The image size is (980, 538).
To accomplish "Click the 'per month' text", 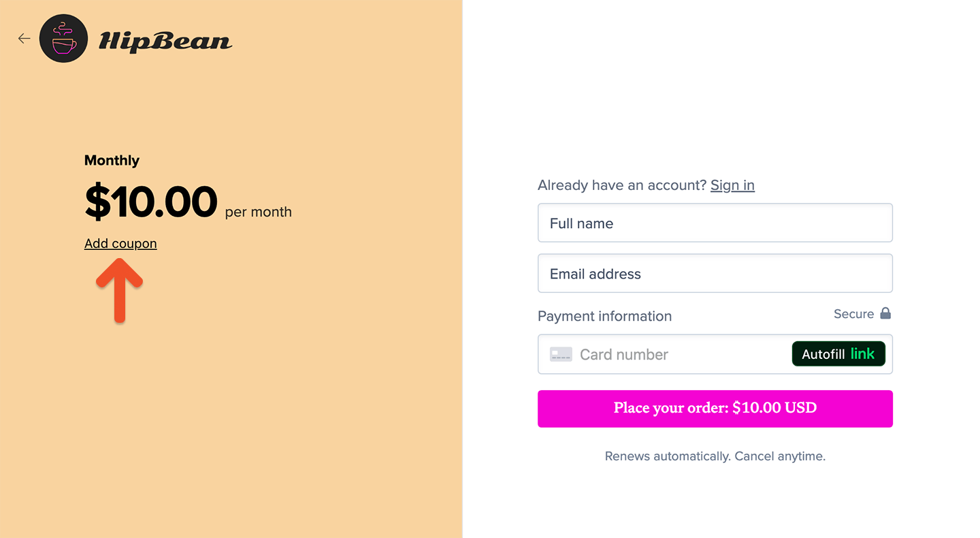I will (259, 212).
